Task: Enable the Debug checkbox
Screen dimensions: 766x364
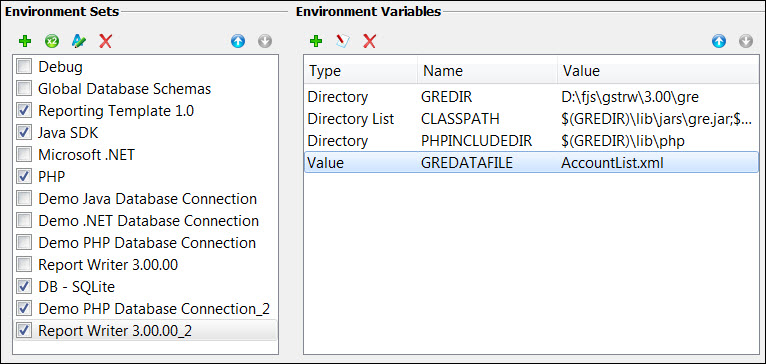Action: point(24,66)
